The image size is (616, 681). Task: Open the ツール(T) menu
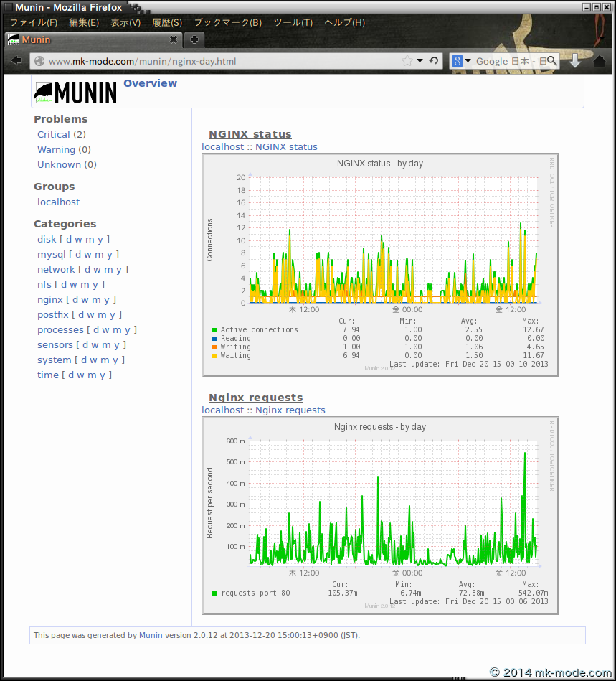coord(293,22)
